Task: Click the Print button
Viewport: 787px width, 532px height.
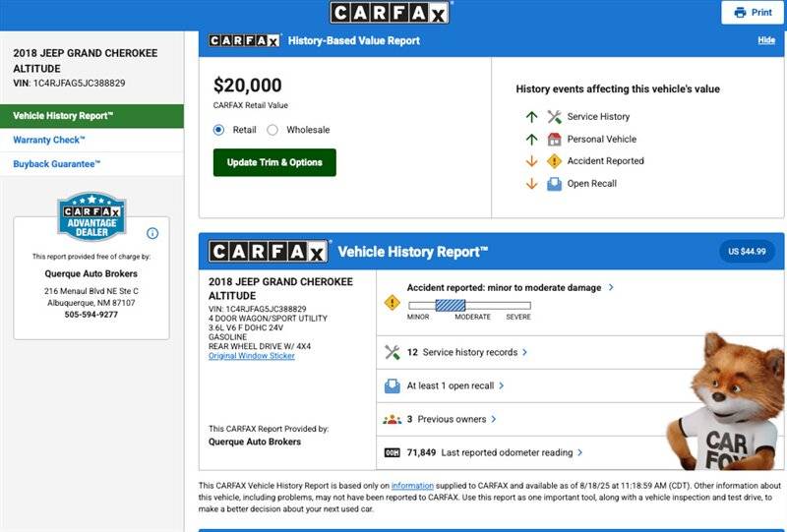Action: tap(753, 13)
